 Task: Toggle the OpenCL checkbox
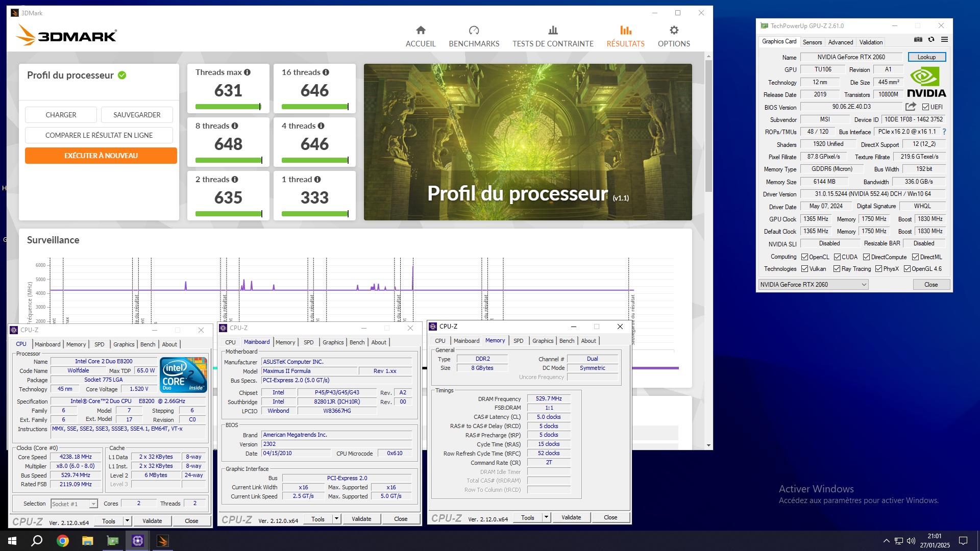[x=804, y=257]
